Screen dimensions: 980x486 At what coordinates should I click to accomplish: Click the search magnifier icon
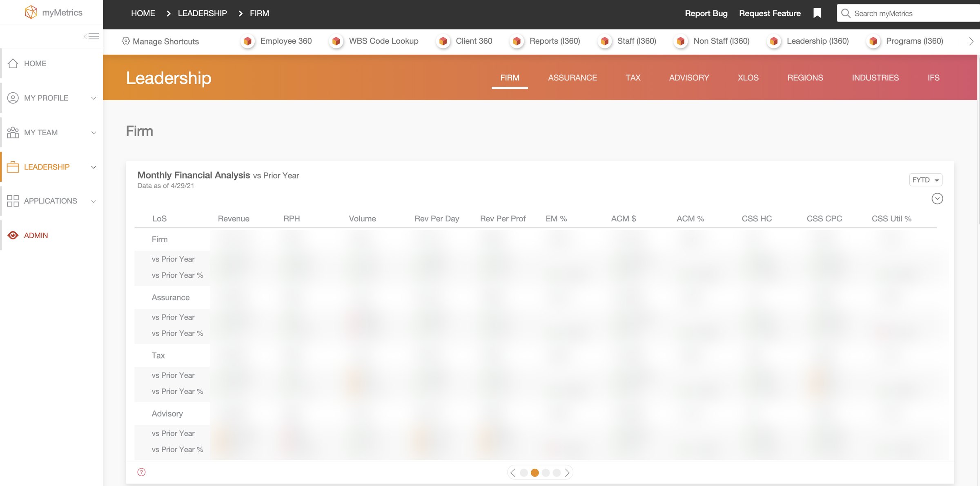pos(846,13)
